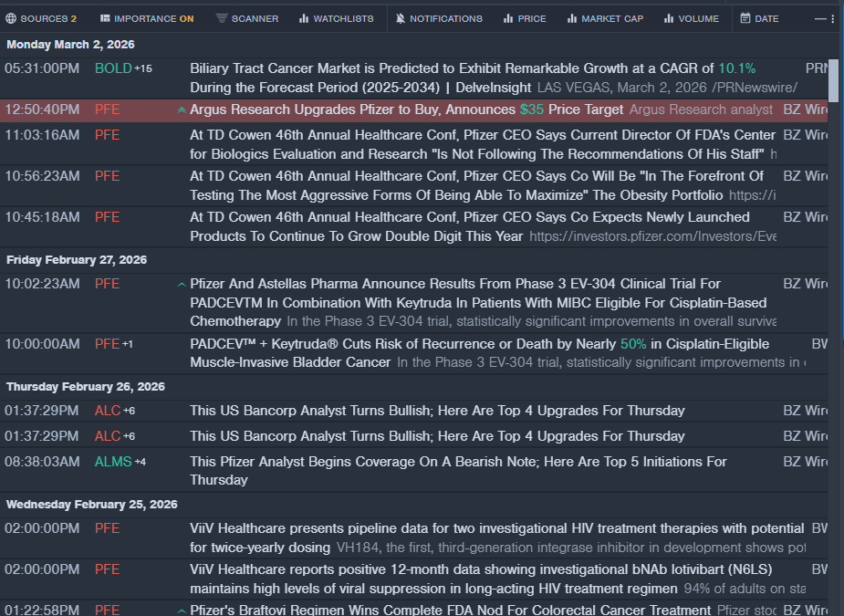Click the Thursday February 26, 2026 date header
844x616 pixels.
pos(86,387)
